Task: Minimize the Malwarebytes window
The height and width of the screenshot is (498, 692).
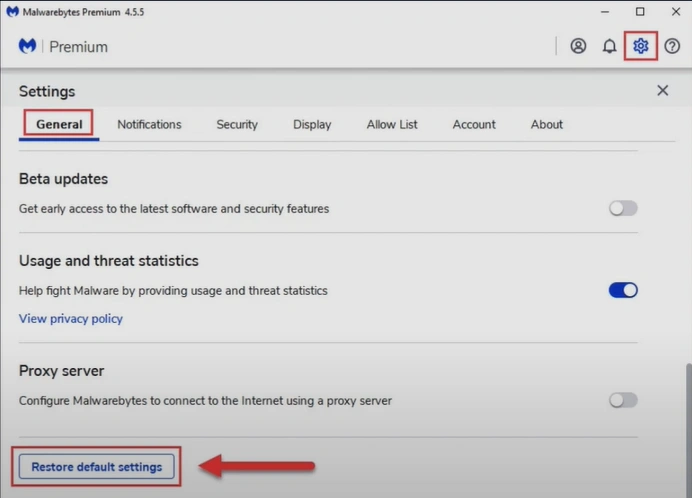Action: pos(605,12)
